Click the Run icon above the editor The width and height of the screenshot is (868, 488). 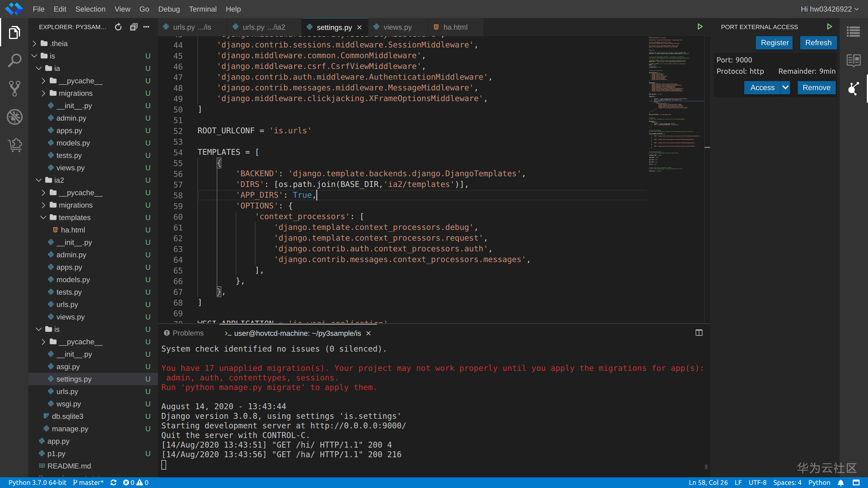click(x=700, y=27)
